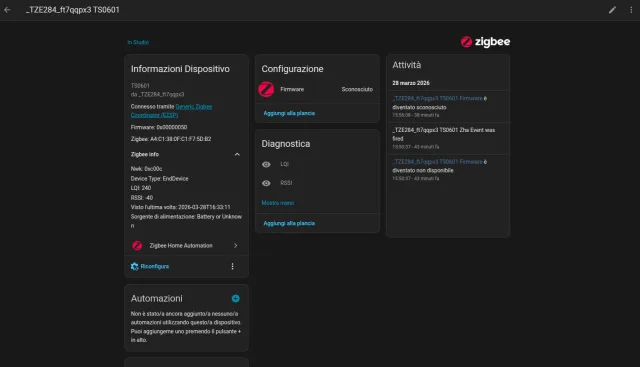Open Firmware 'diventato sconosciuto' activity link
The height and width of the screenshot is (367, 640).
(x=438, y=98)
